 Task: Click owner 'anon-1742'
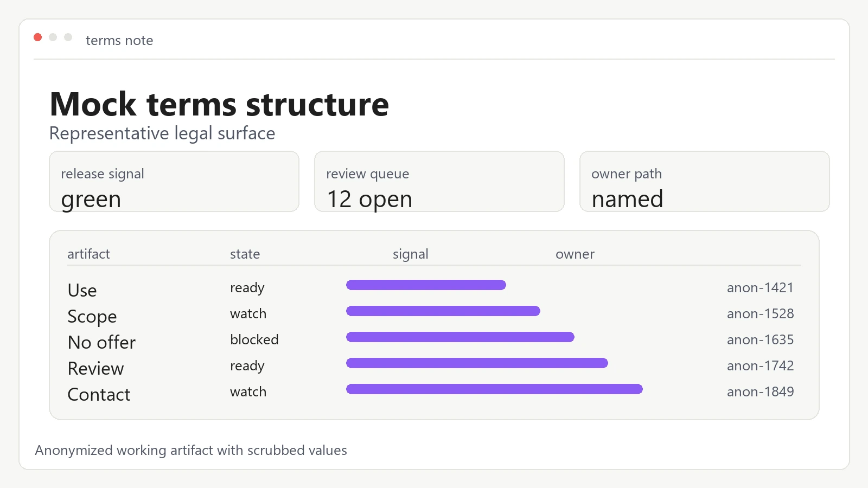[760, 365]
